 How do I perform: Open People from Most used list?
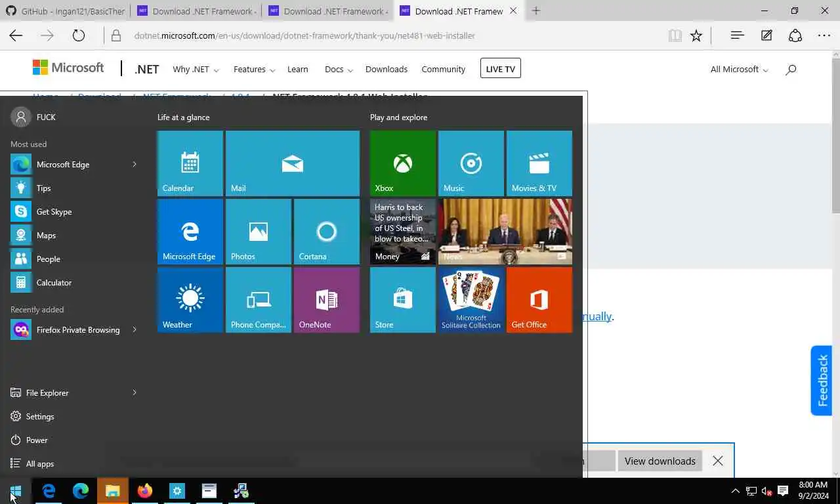pyautogui.click(x=75, y=259)
